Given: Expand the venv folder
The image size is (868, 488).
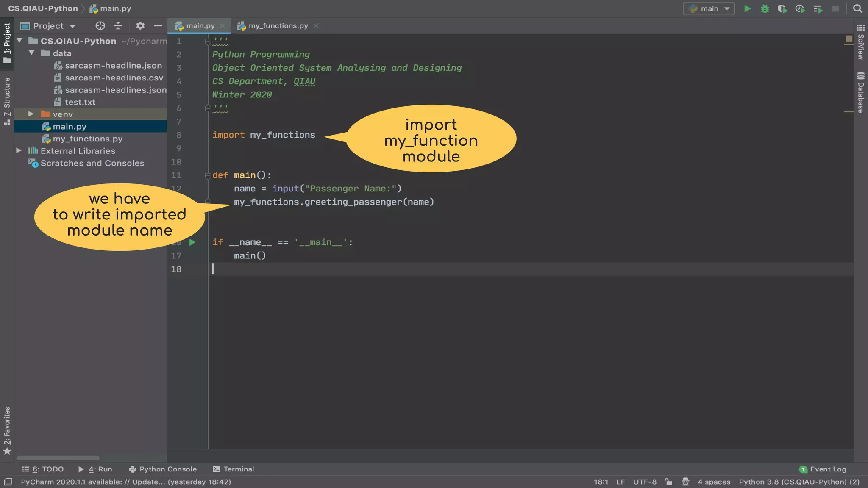Looking at the screenshot, I should [x=31, y=114].
